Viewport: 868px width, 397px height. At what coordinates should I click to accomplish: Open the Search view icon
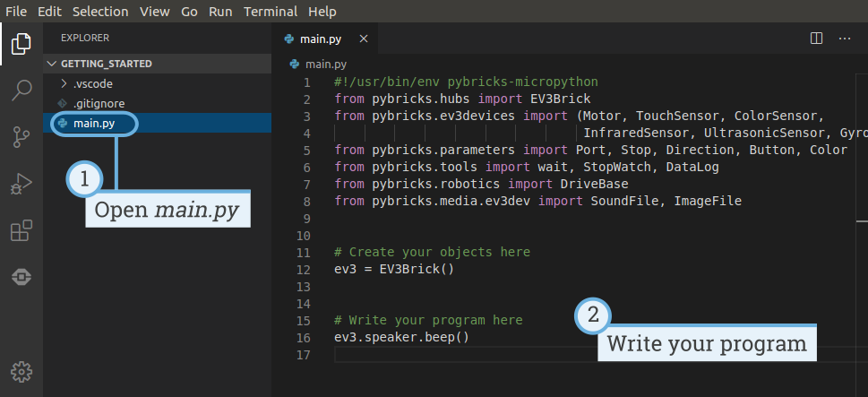tap(21, 90)
